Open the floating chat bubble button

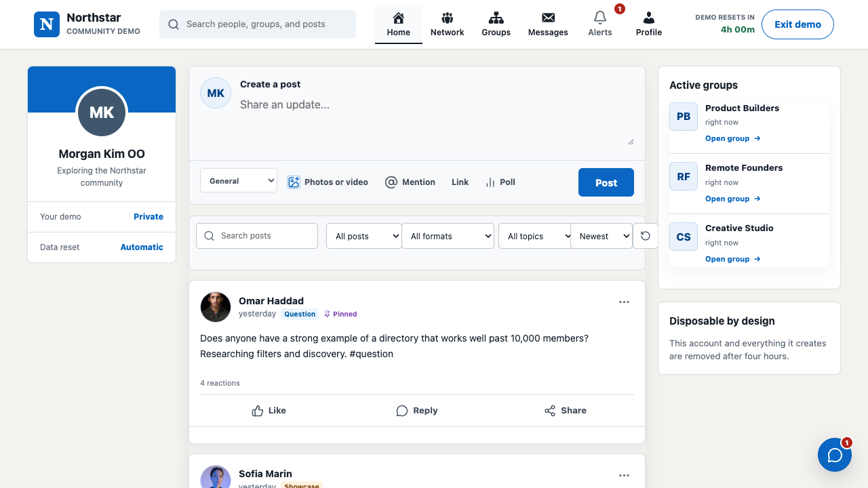pyautogui.click(x=835, y=455)
